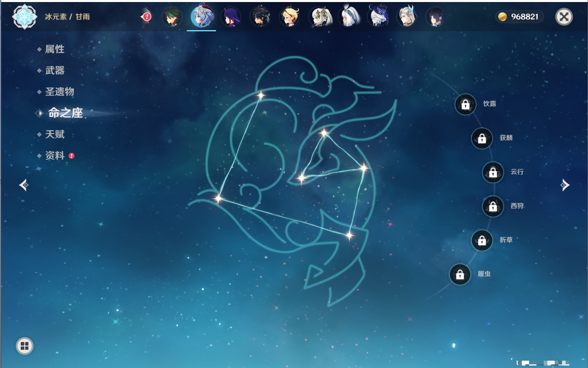Pick the avatar wearing a dark blue hat
The width and height of the screenshot is (588, 368).
click(x=378, y=16)
